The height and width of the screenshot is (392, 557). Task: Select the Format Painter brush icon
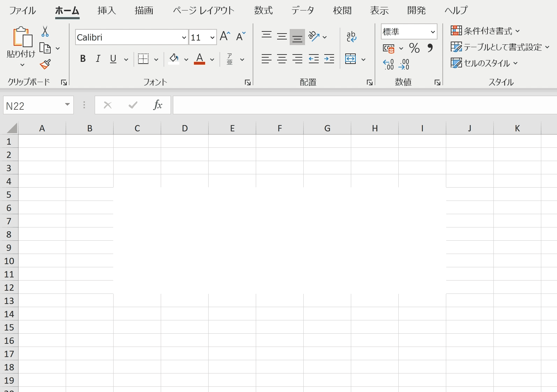point(45,64)
